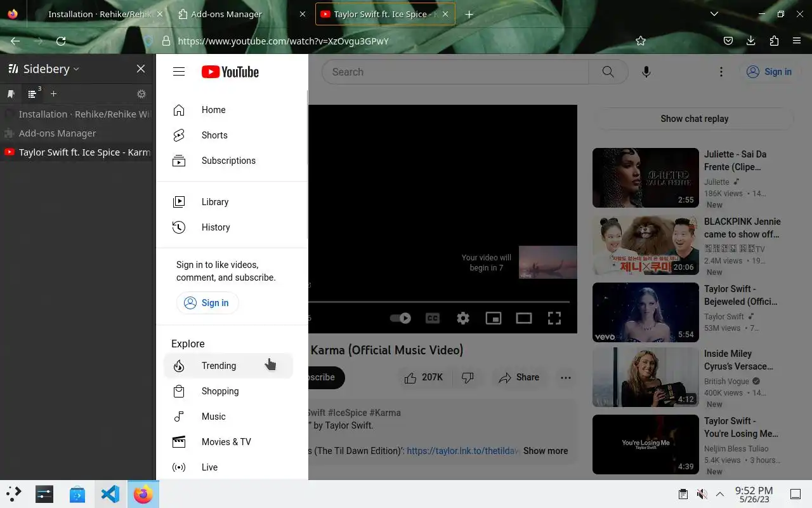Open Live under Explore
812x508 pixels.
coord(228,467)
